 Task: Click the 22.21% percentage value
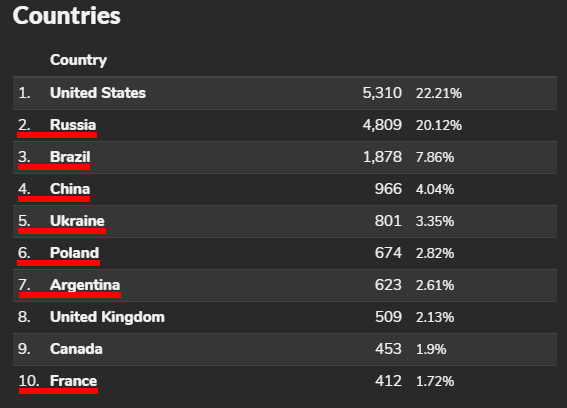coord(439,93)
